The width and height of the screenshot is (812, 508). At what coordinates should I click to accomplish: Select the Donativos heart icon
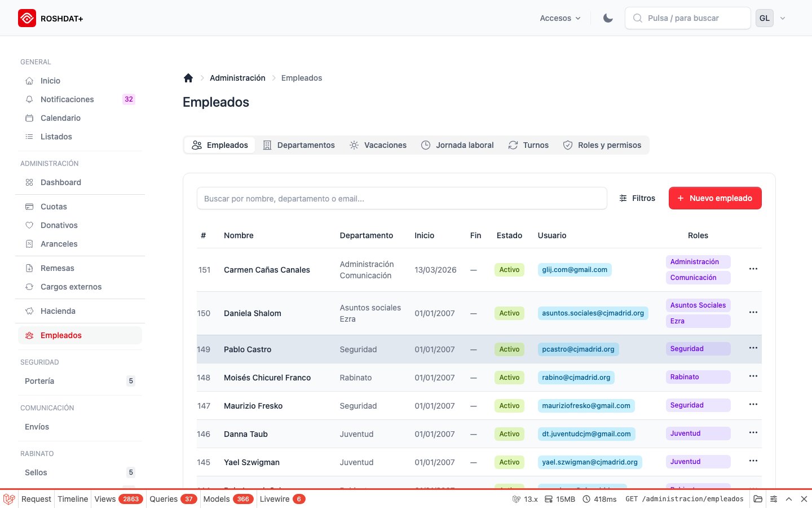coord(29,225)
